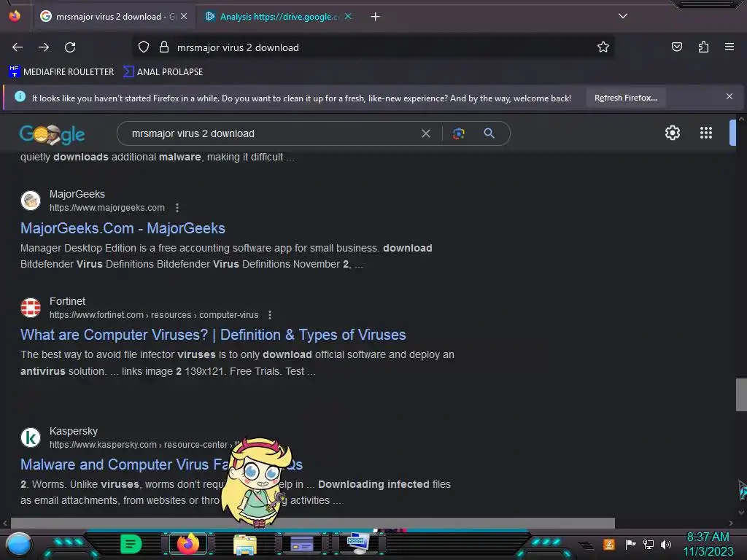The width and height of the screenshot is (747, 560).
Task: Open the Action Center flag tray icon
Action: [x=630, y=544]
